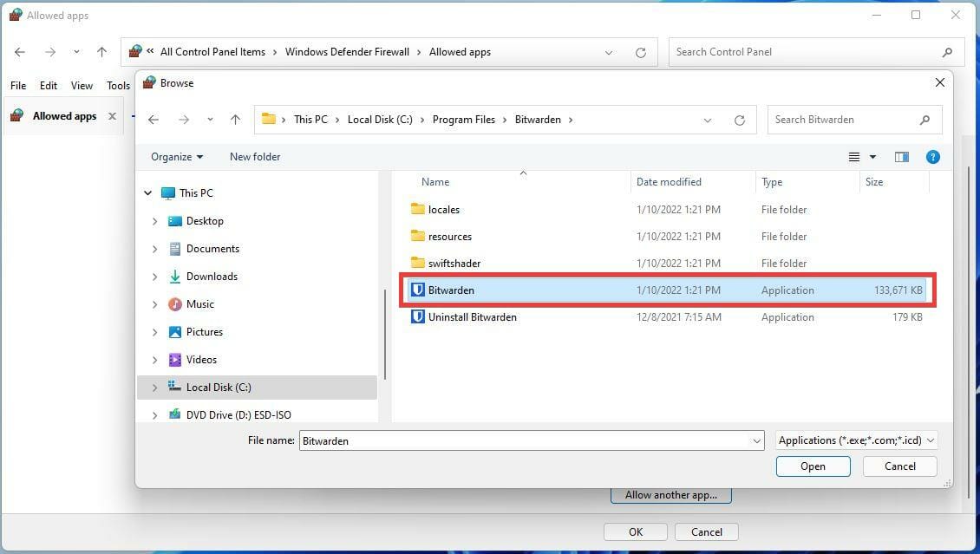Expand the Documents tree node

pos(154,249)
